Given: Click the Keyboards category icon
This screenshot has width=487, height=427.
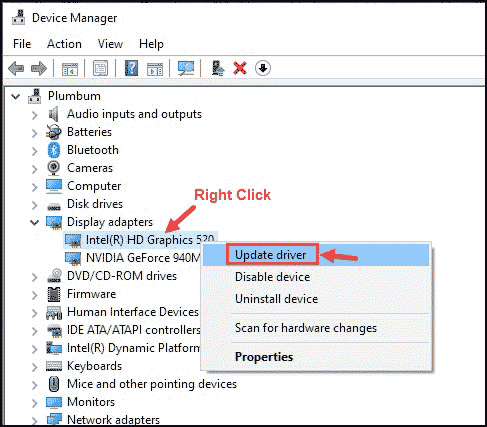Looking at the screenshot, I should pos(54,366).
